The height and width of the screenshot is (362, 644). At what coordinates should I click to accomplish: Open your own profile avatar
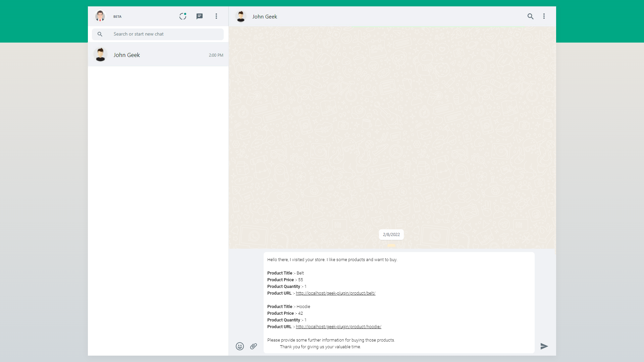100,16
